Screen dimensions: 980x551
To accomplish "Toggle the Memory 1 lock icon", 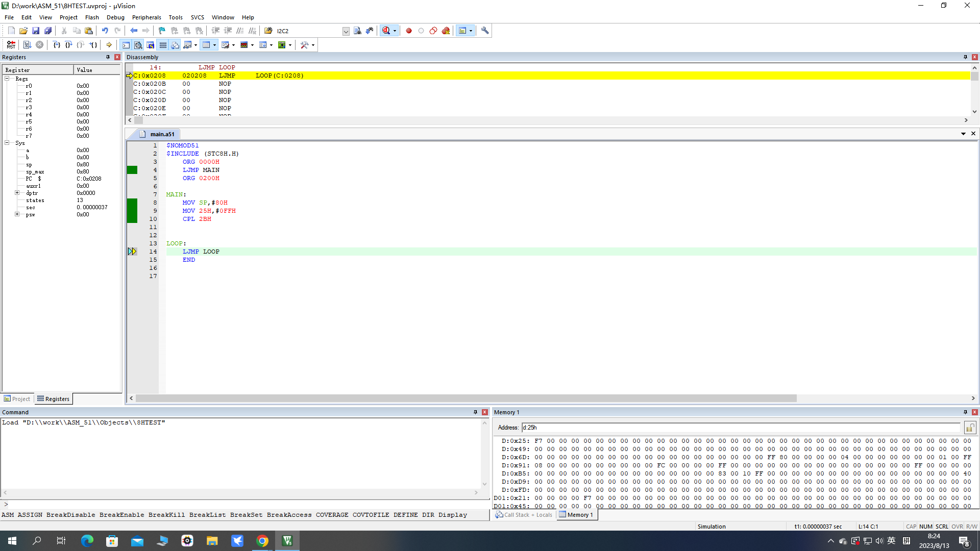I will click(970, 428).
